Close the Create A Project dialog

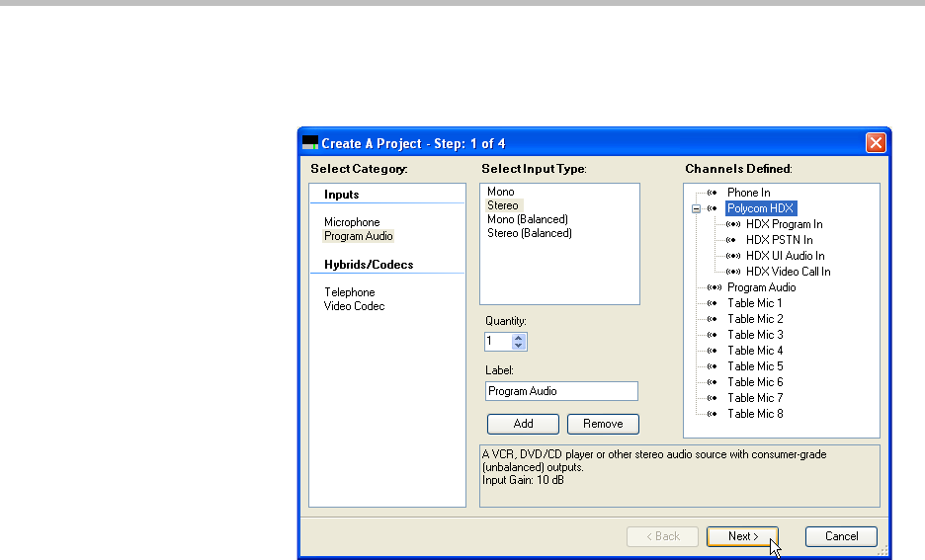click(875, 143)
